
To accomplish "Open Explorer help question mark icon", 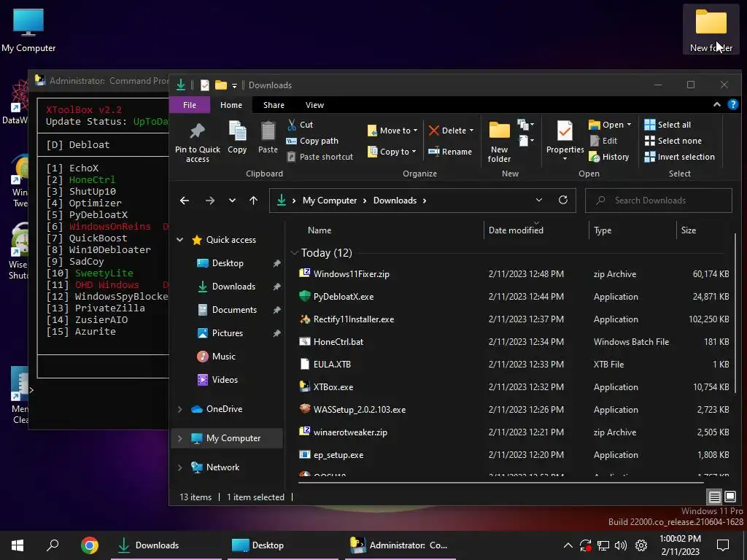I will (732, 105).
